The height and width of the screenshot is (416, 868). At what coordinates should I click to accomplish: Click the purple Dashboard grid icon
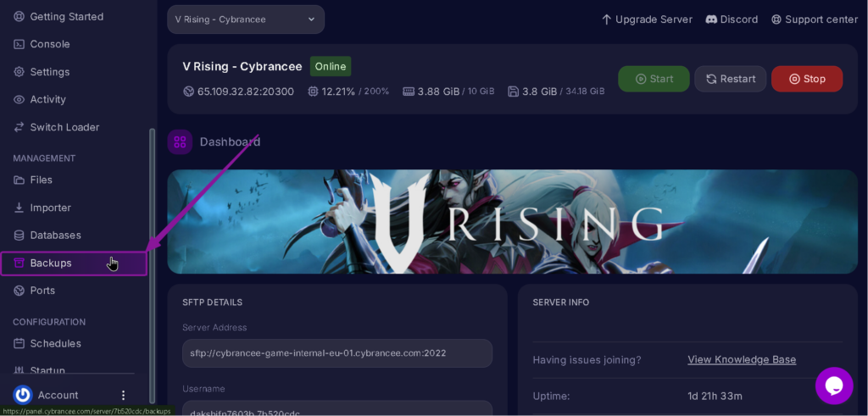180,141
